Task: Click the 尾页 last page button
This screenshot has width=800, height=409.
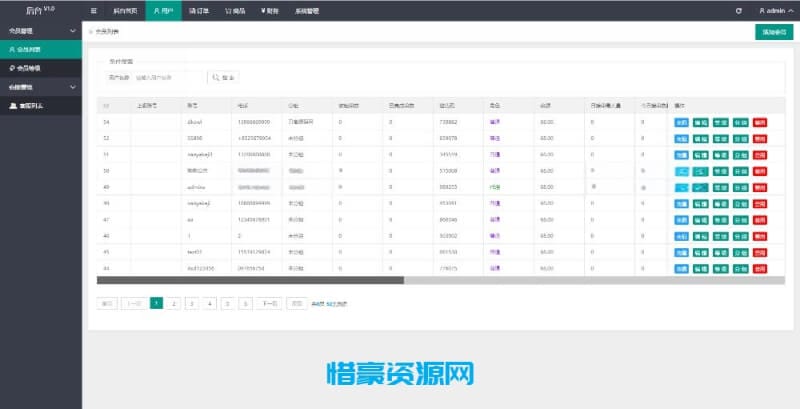Action: click(x=297, y=303)
